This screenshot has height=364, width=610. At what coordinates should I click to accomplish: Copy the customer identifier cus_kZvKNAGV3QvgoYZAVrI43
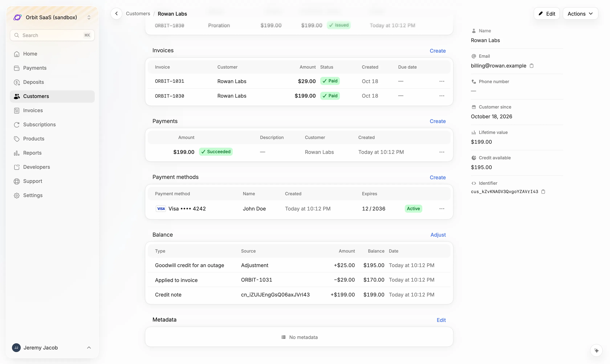543,192
